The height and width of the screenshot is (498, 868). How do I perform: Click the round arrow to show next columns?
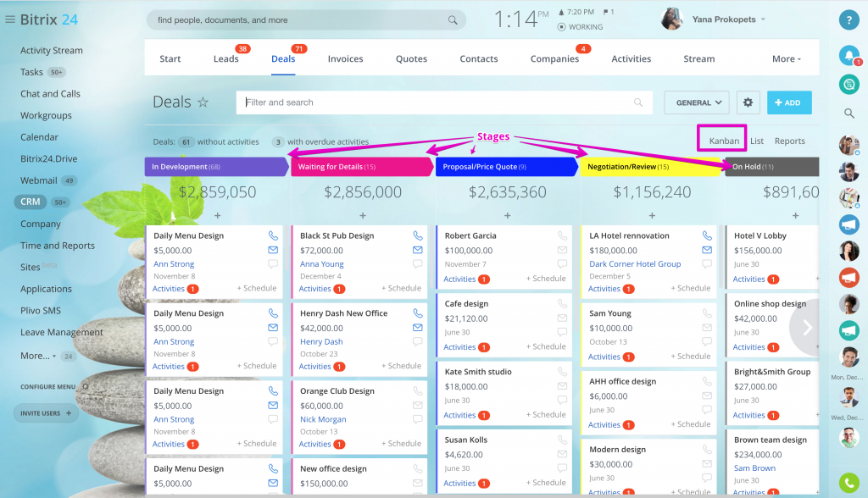pos(807,328)
